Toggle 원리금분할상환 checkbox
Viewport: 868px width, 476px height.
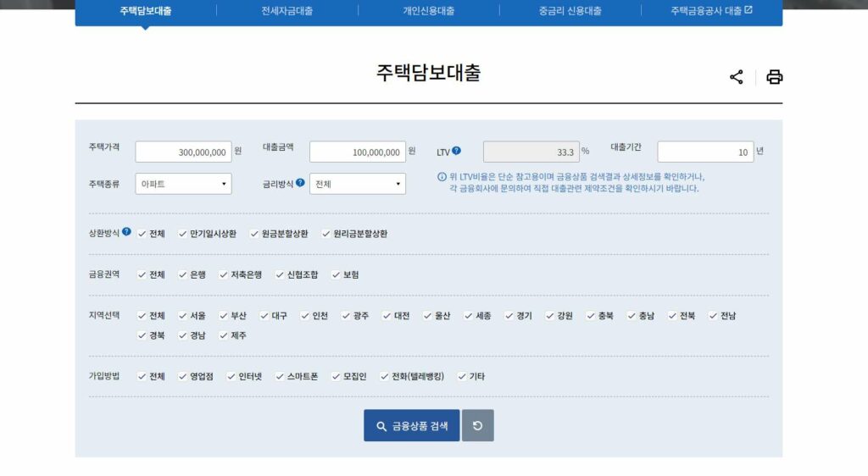[x=326, y=234]
